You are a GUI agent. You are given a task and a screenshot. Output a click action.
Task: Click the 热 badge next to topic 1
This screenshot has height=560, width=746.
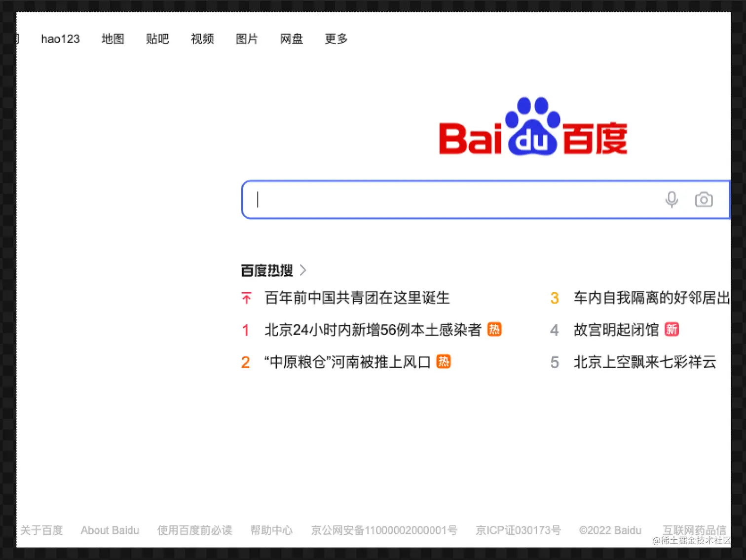coord(495,329)
